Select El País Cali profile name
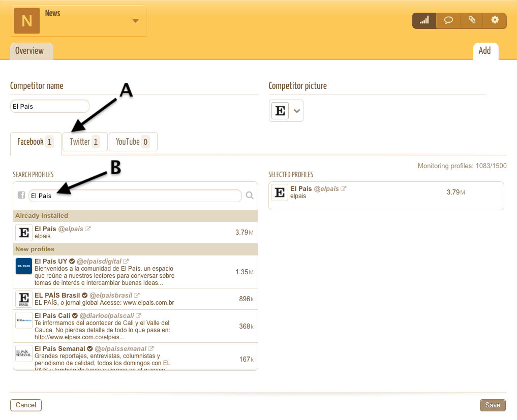 click(52, 315)
